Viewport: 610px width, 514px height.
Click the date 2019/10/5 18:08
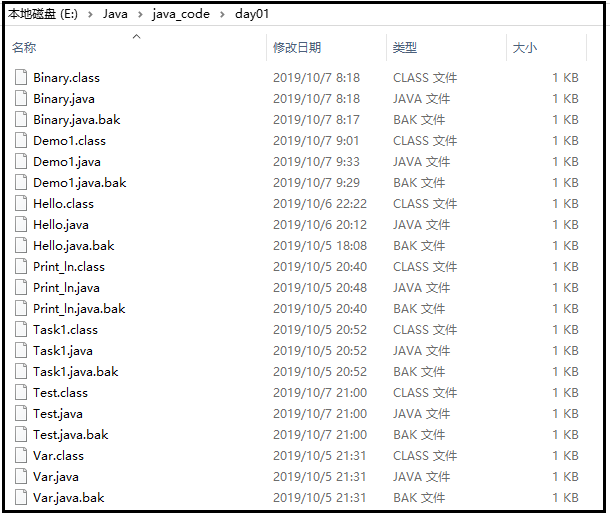[320, 246]
